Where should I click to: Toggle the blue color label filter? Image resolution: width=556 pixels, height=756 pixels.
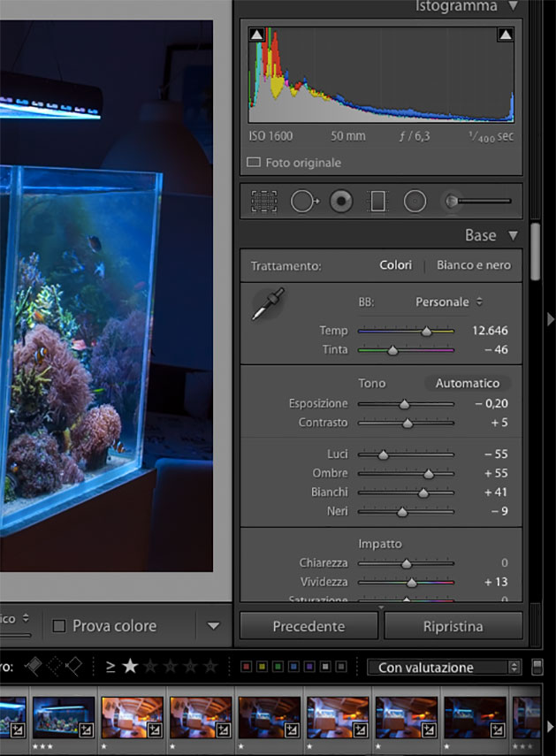(x=293, y=667)
